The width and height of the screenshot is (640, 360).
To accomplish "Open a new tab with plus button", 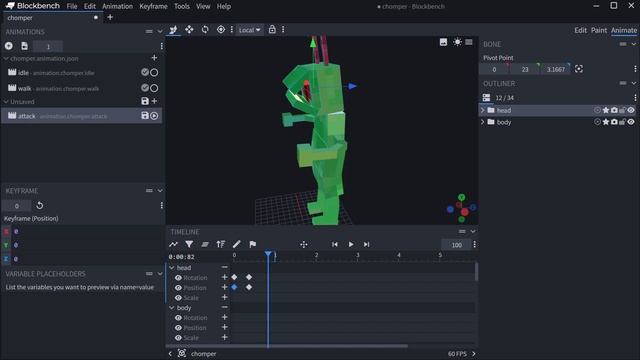I will click(110, 18).
